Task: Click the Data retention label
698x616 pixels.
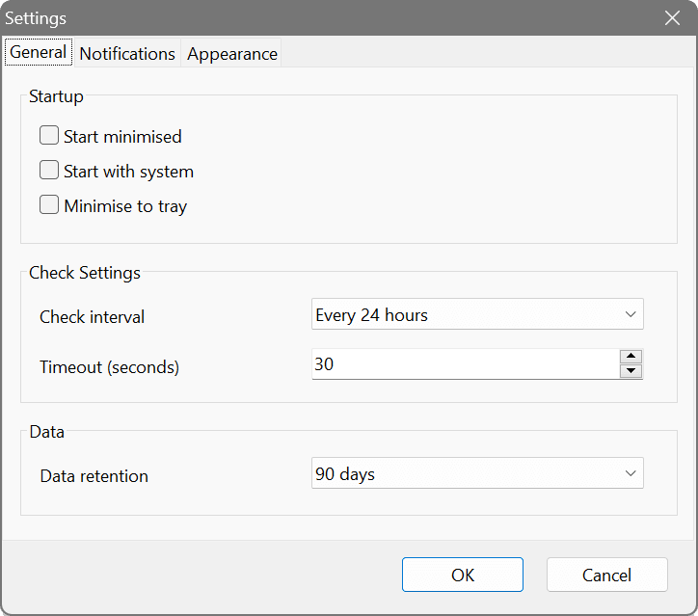Action: pyautogui.click(x=94, y=476)
